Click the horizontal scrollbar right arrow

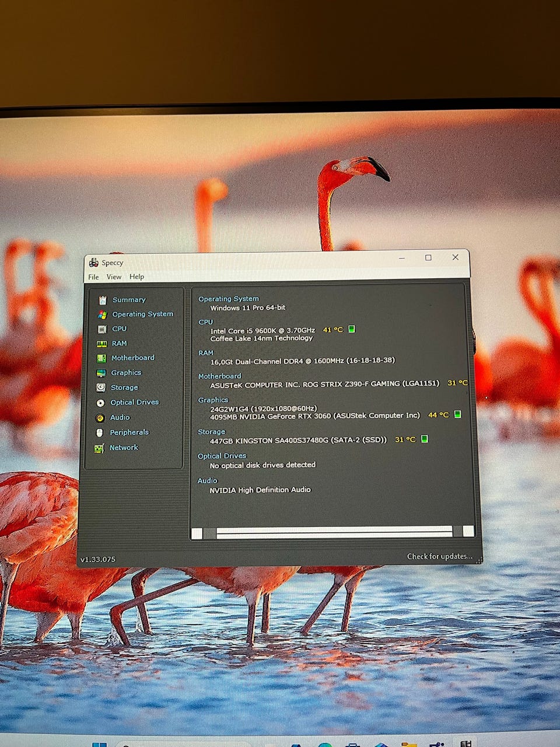[468, 531]
